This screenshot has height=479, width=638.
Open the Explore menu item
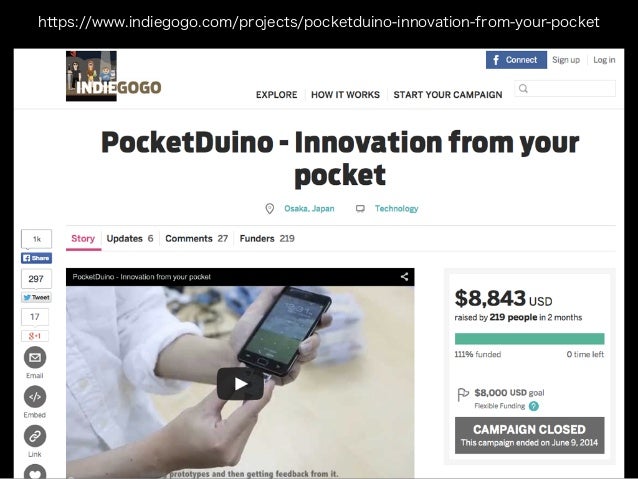277,95
